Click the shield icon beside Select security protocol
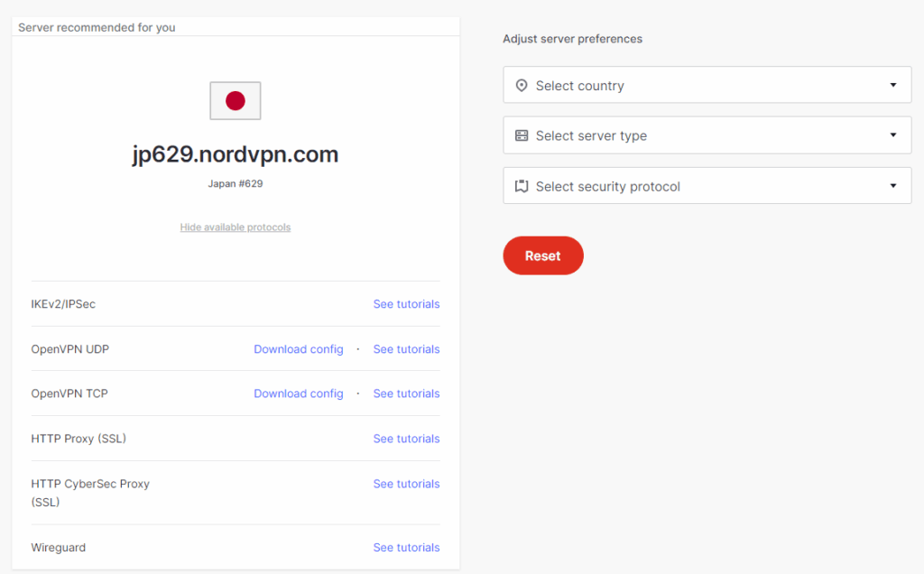This screenshot has height=574, width=924. [x=521, y=186]
